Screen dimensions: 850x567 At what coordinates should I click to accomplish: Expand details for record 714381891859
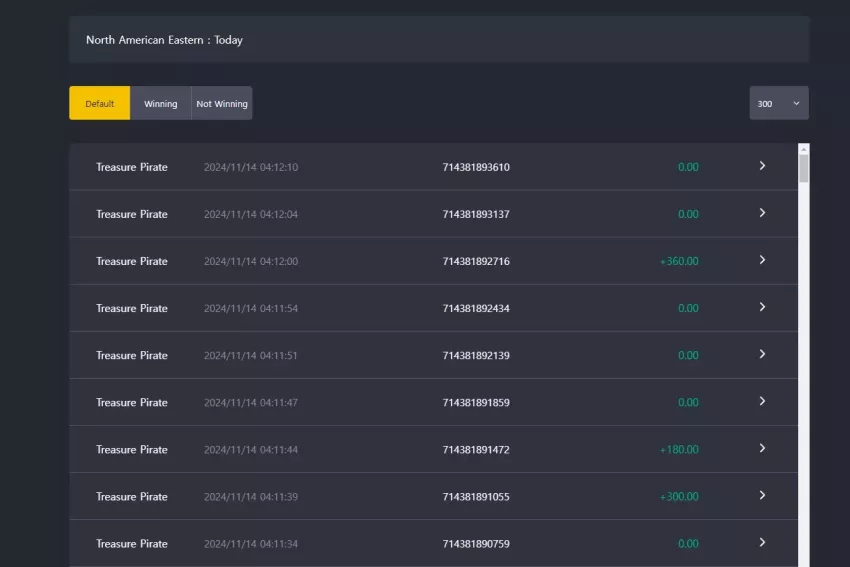click(762, 402)
